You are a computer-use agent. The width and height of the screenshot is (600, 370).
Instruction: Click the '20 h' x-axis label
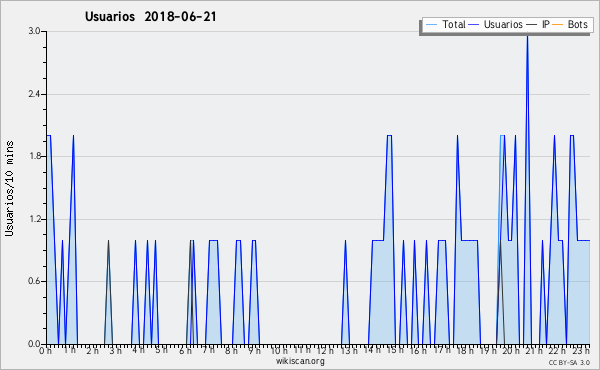coord(512,350)
